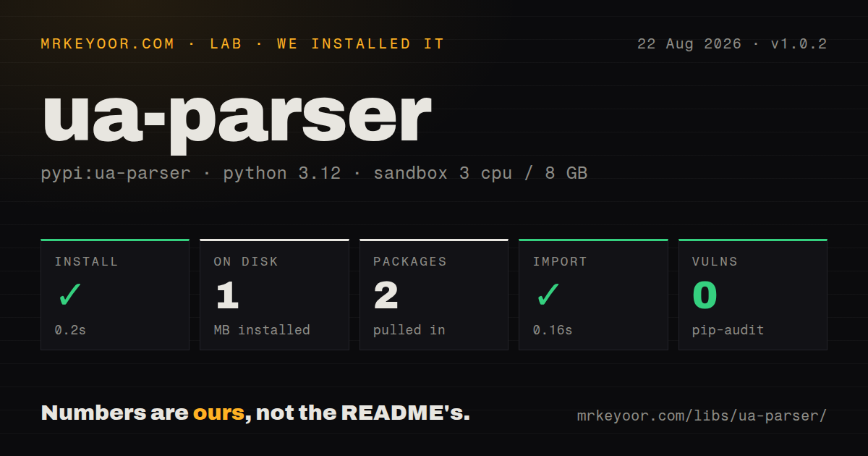Click the "0.2s" install time value

tap(70, 330)
